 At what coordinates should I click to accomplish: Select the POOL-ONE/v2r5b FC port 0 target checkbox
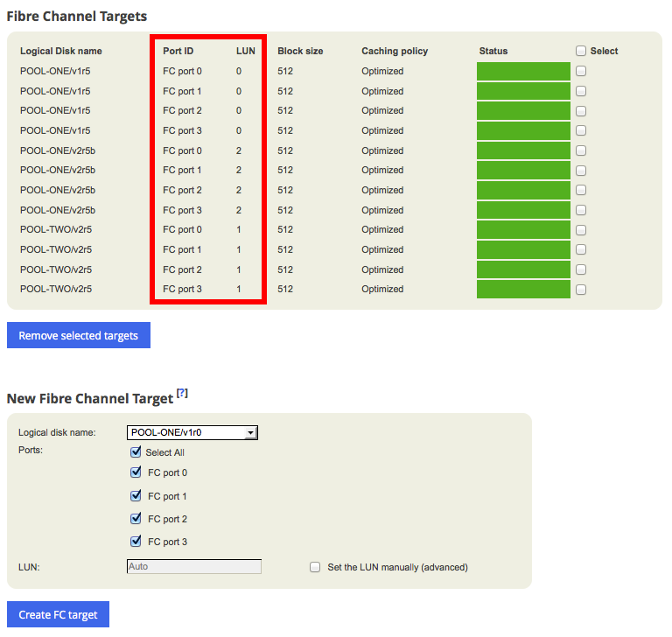click(581, 150)
